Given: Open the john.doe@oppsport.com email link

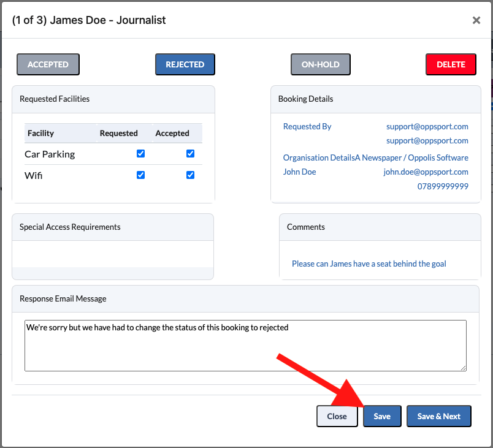Looking at the screenshot, I should point(426,172).
